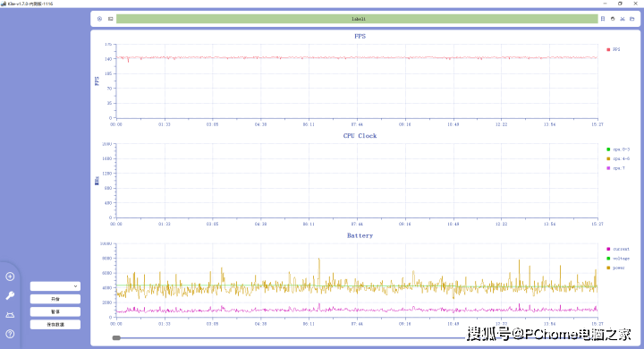Click the save icon right of label bar
The height and width of the screenshot is (349, 644).
coord(603,19)
